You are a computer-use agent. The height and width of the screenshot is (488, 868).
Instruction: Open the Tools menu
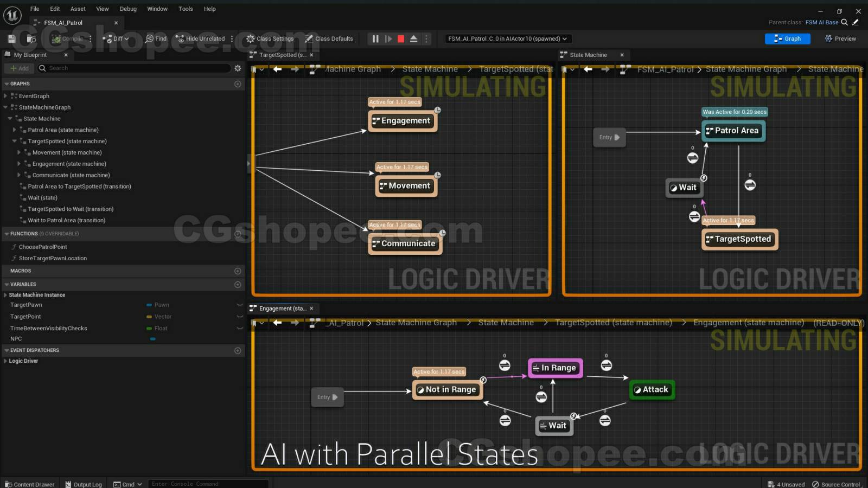click(x=186, y=9)
